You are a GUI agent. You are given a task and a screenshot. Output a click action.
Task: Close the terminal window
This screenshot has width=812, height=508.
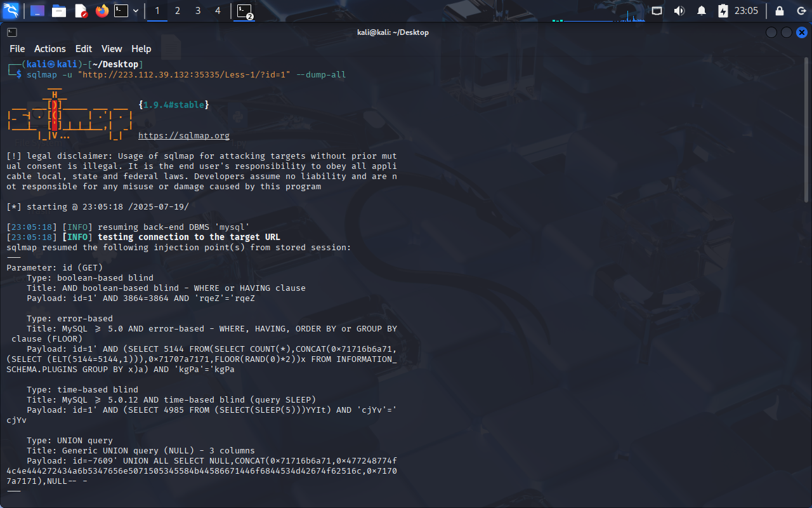click(802, 32)
